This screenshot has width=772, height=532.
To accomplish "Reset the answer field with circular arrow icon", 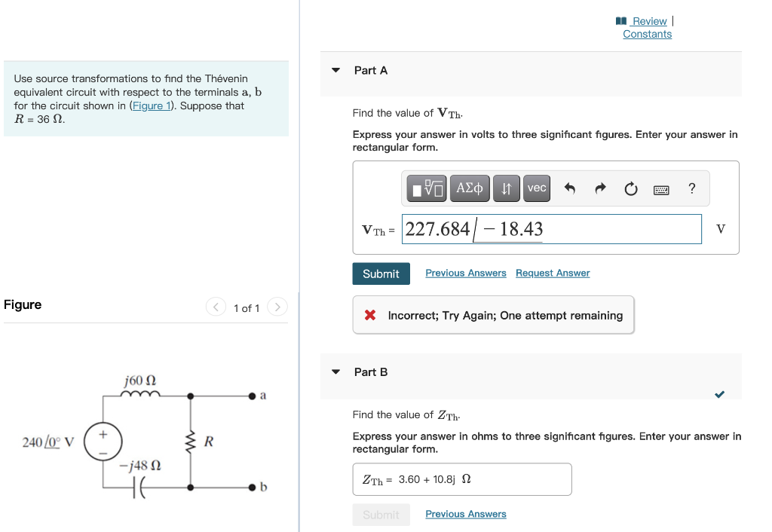I will pos(630,188).
